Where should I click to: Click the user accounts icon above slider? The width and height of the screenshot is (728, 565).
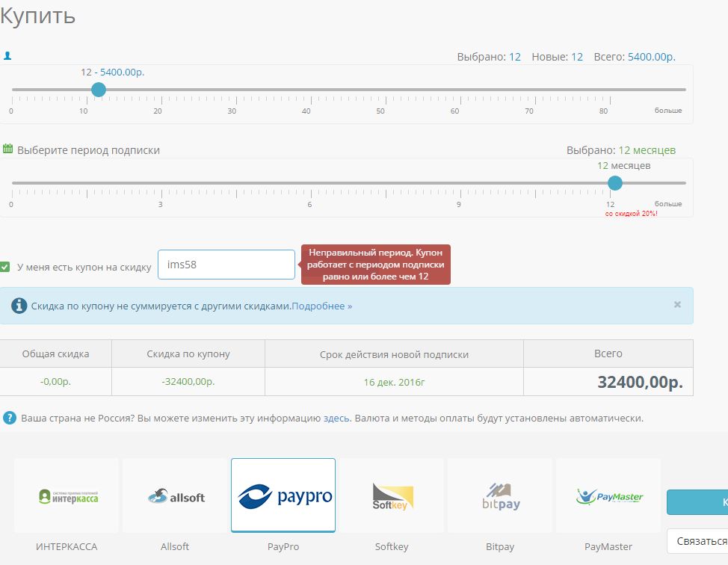click(7, 56)
